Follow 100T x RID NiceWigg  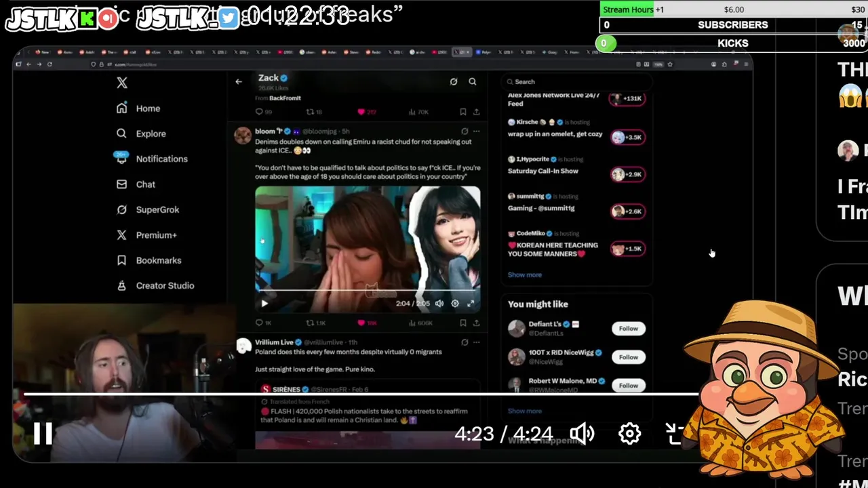point(628,357)
